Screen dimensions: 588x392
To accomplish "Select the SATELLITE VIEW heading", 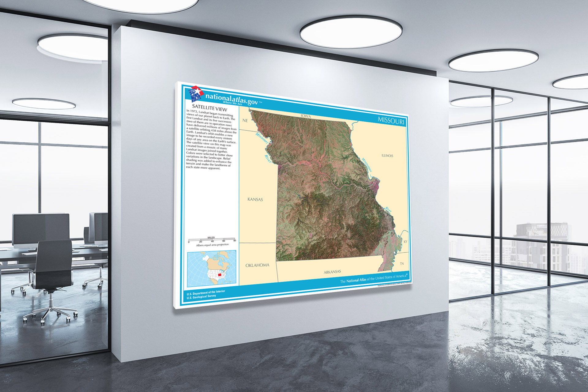I will point(210,108).
